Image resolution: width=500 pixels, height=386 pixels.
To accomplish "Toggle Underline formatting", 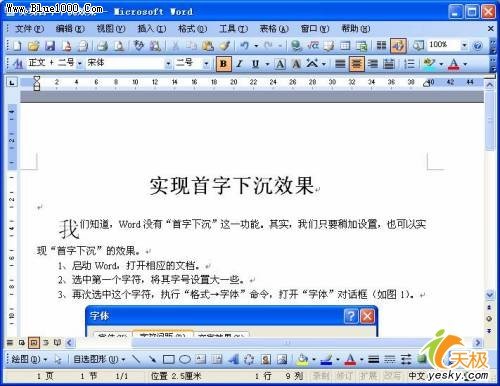I will (x=255, y=63).
